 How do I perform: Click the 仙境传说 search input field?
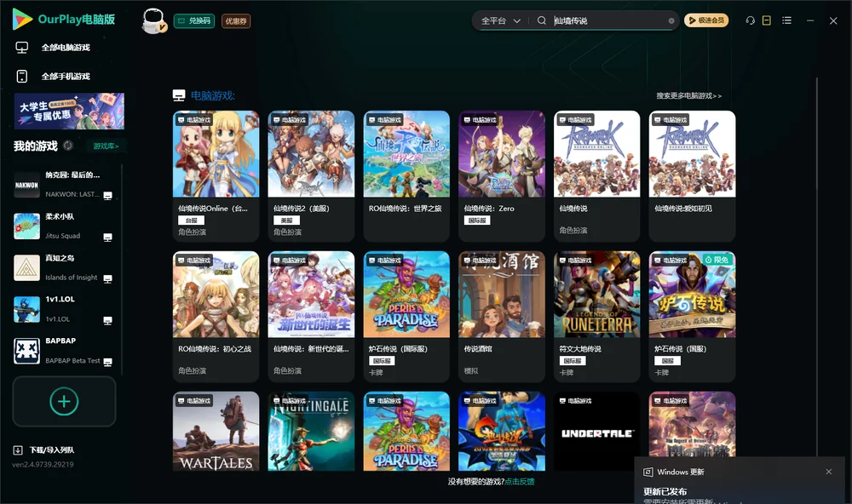pos(608,20)
